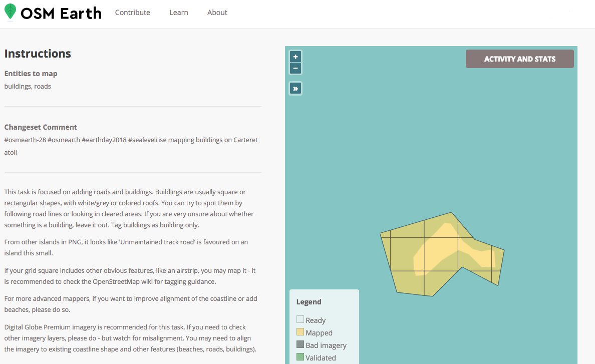Zoom in the map with plus button
The height and width of the screenshot is (364, 595).
(295, 57)
